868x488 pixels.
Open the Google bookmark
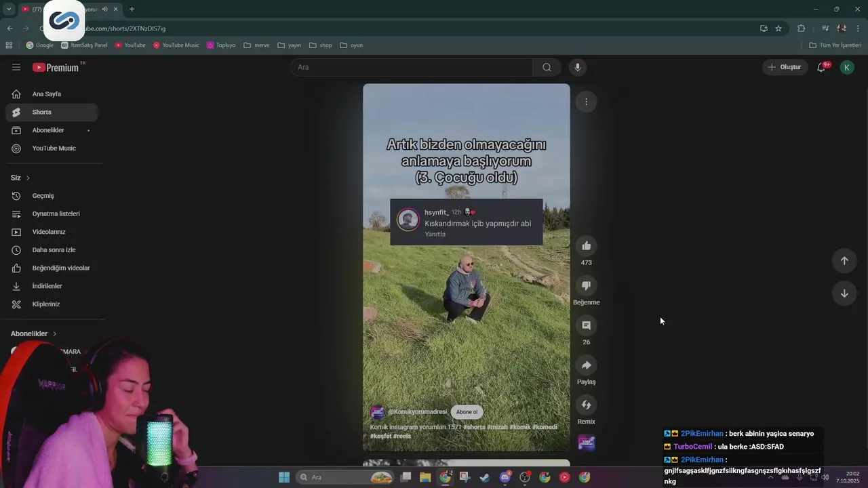click(x=40, y=45)
